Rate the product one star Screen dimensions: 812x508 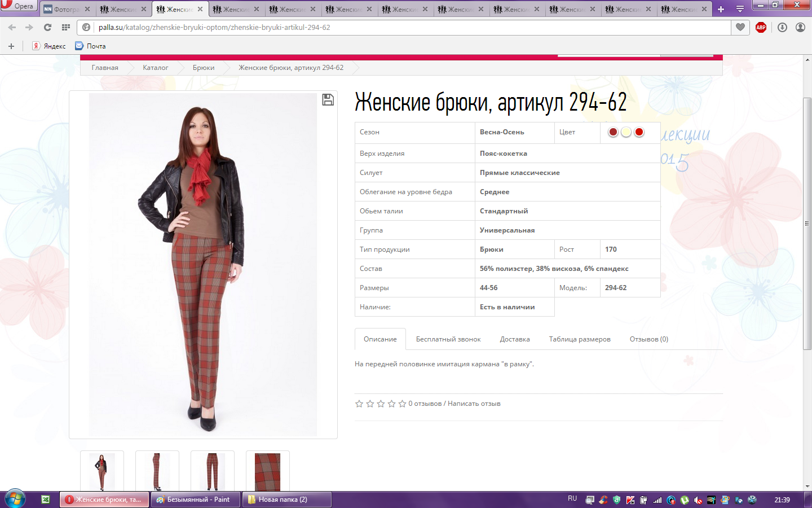tap(359, 404)
